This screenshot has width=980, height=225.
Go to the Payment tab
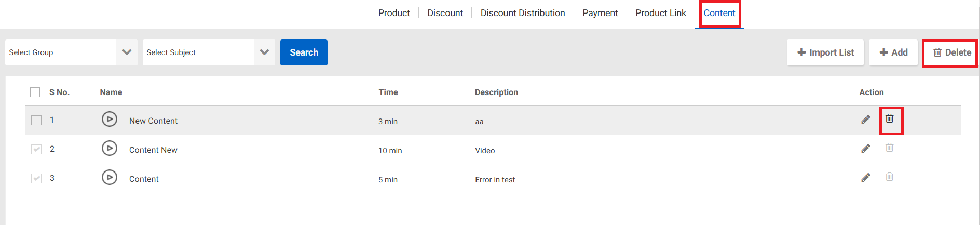(x=600, y=13)
